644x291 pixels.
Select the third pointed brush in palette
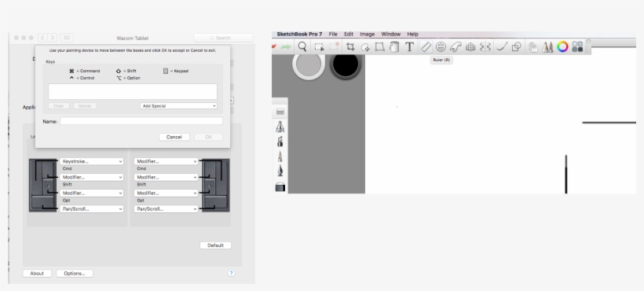click(x=280, y=157)
